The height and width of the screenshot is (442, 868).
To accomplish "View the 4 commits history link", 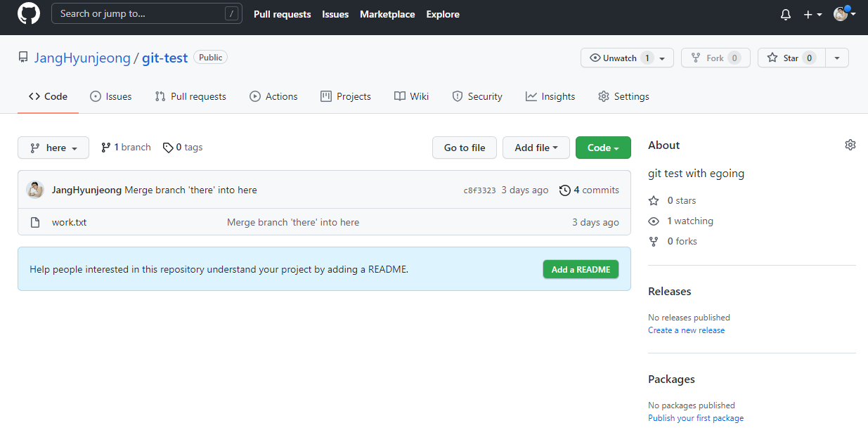I will [589, 190].
